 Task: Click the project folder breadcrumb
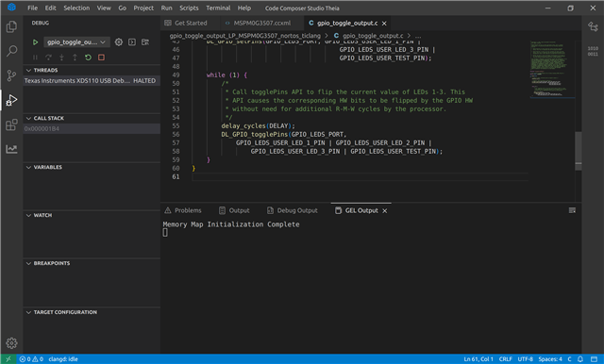(245, 36)
